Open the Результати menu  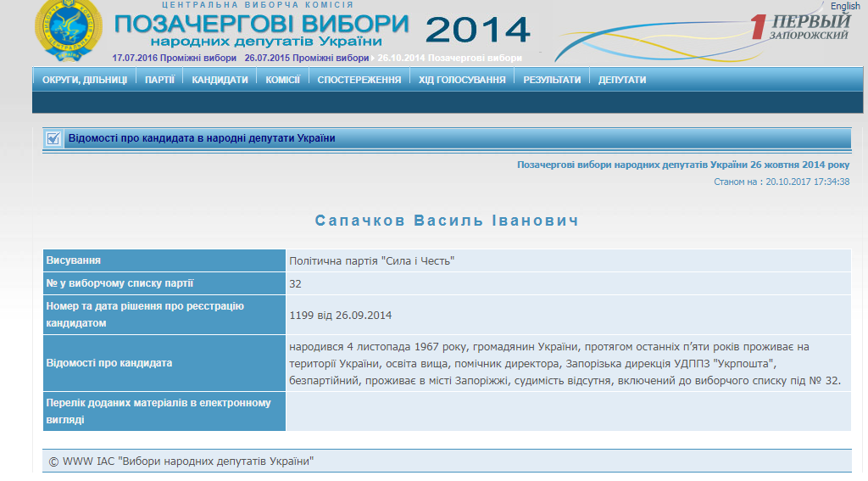click(x=552, y=80)
